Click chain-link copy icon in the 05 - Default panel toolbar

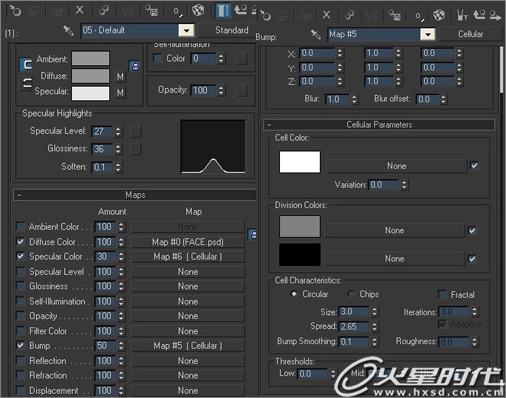click(x=104, y=11)
